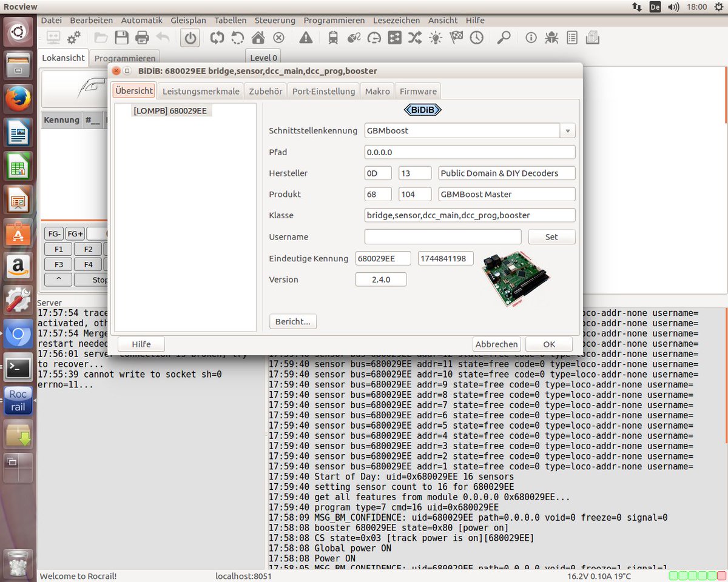728x582 pixels.
Task: Click the bug toolbar icon
Action: point(551,38)
